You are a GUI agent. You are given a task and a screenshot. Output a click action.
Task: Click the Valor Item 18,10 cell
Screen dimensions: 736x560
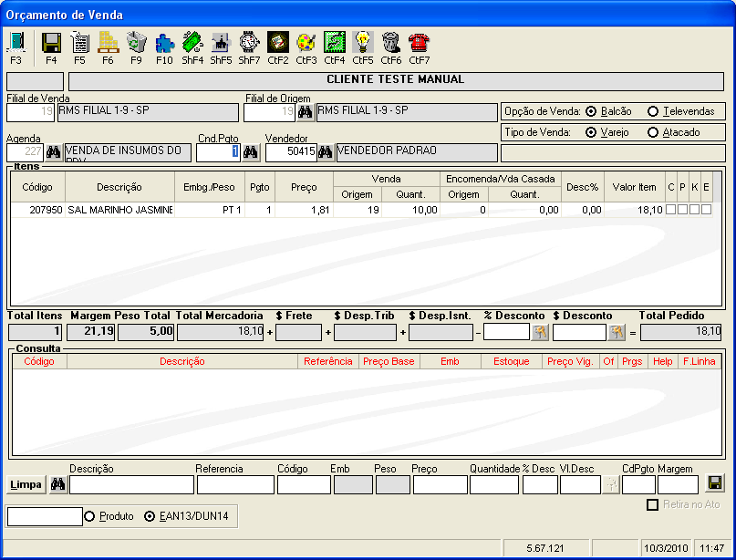635,210
